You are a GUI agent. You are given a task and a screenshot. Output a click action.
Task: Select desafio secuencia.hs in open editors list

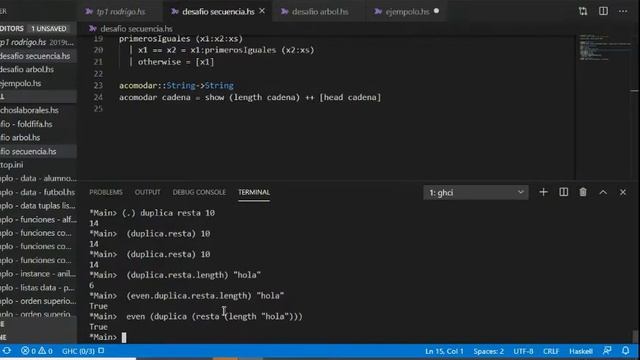pos(38,56)
